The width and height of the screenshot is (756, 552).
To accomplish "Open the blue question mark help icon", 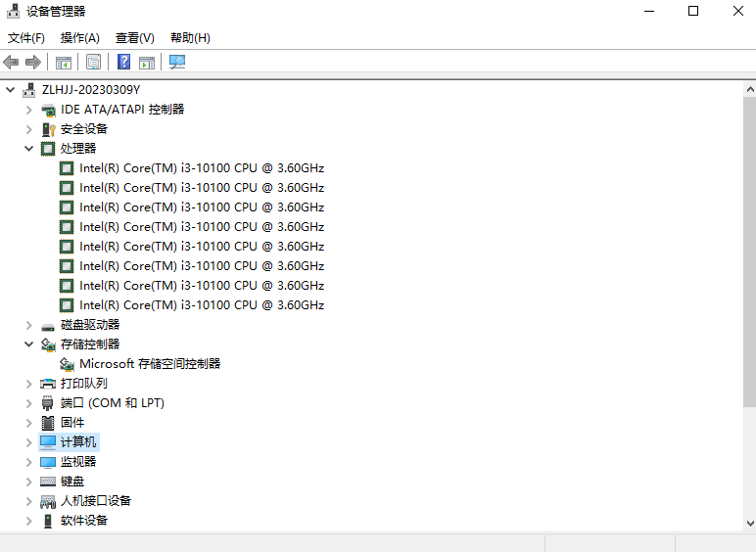I will (124, 62).
